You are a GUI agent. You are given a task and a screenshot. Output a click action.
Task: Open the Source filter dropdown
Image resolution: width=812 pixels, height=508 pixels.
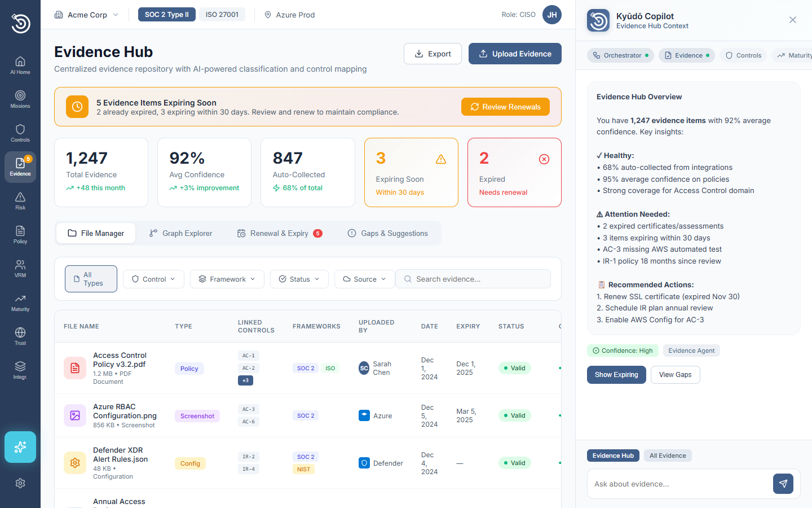coord(365,279)
